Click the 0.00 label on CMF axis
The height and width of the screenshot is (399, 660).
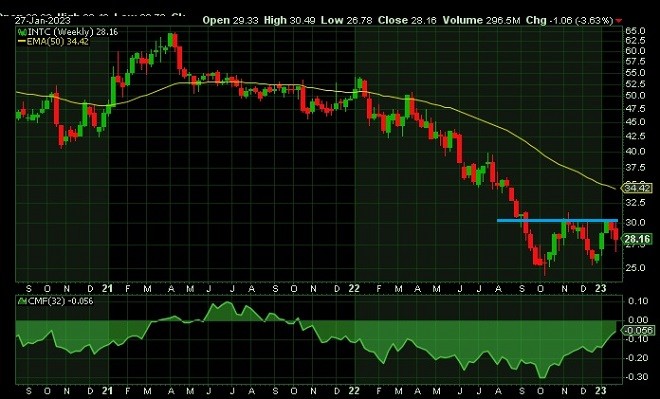point(638,320)
